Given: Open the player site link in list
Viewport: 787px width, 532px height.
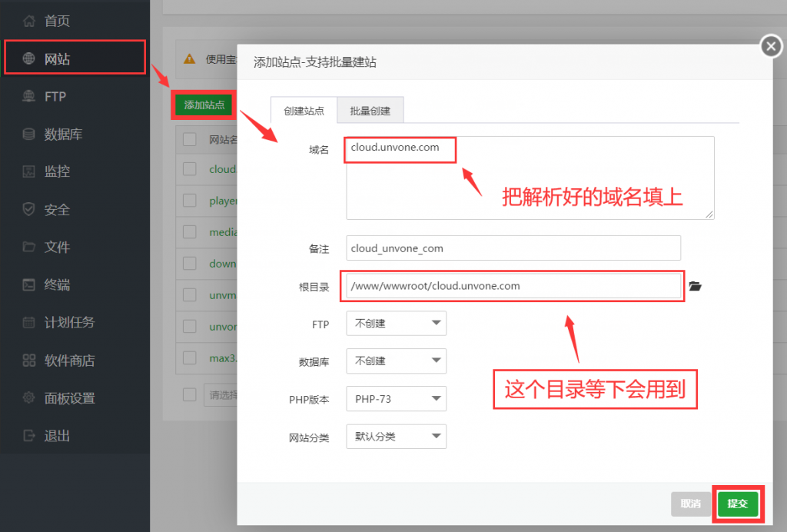Looking at the screenshot, I should click(223, 201).
